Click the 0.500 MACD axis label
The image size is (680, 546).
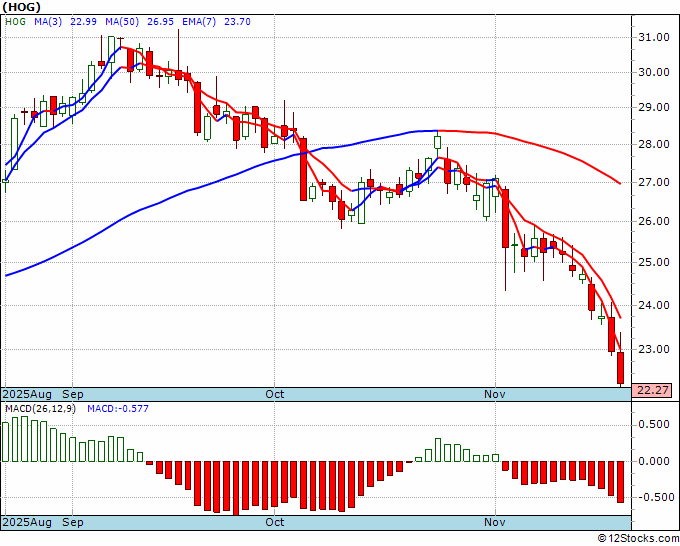click(x=654, y=424)
